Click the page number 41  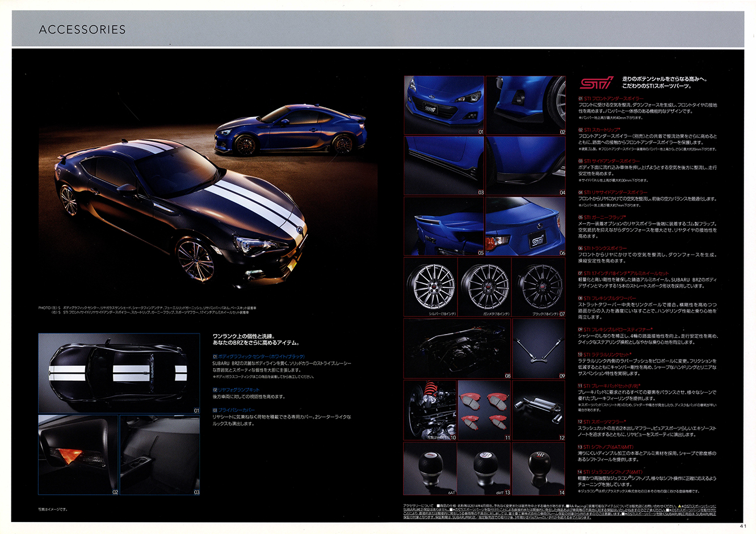click(x=743, y=525)
